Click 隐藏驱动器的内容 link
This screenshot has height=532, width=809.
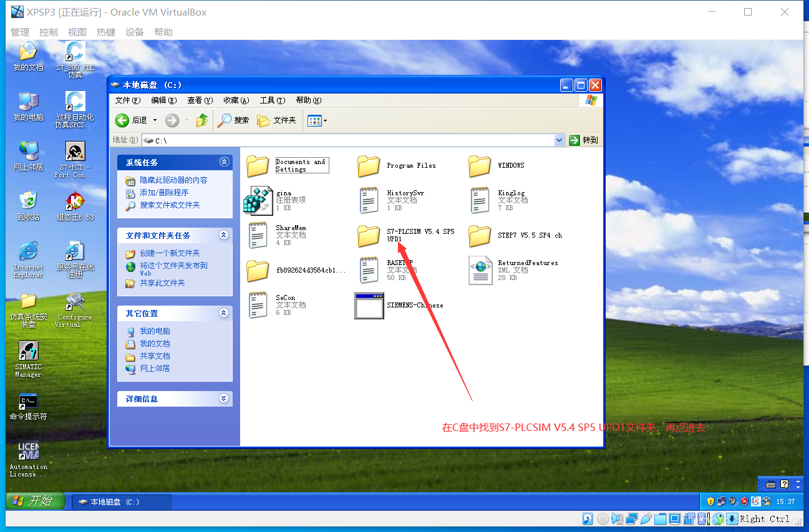[173, 180]
